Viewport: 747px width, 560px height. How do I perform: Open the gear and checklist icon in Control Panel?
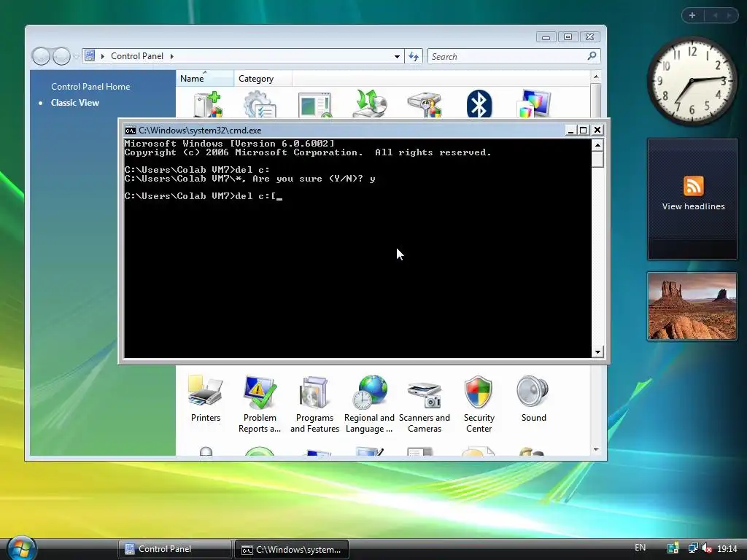[260, 104]
